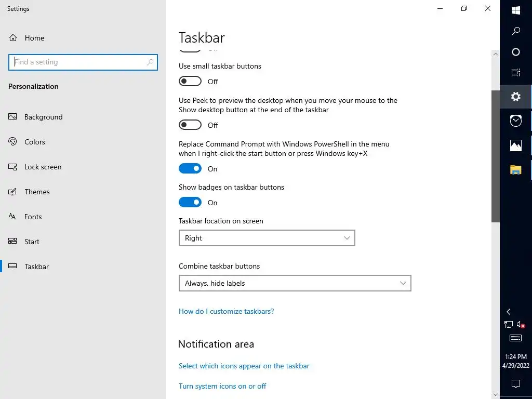Enable the small taskbar buttons toggle
532x399 pixels.
190,82
